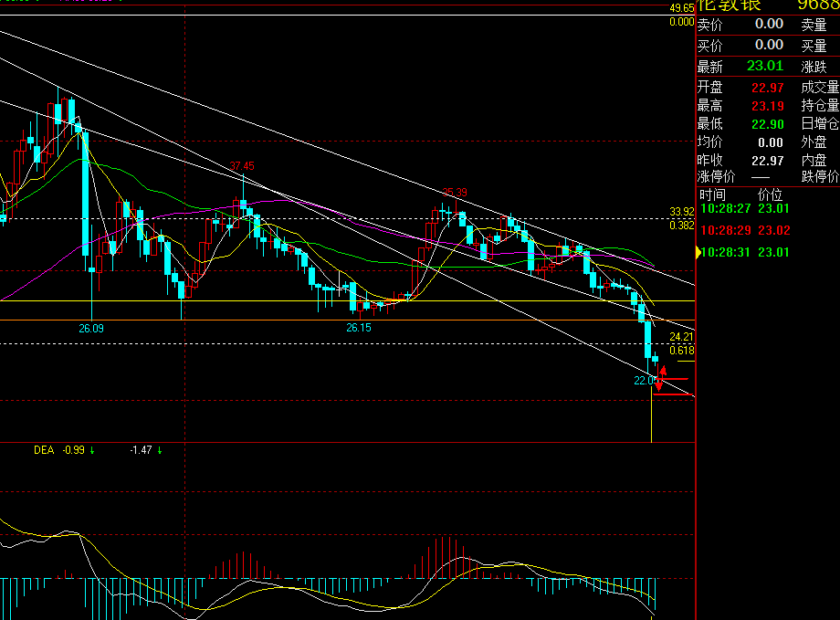Click the red up arrow marker

pyautogui.click(x=663, y=371)
